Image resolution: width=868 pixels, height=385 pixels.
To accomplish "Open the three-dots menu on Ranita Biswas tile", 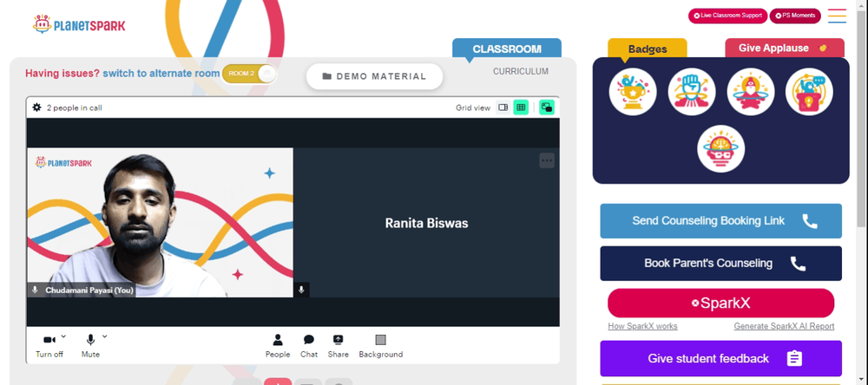I will (547, 160).
